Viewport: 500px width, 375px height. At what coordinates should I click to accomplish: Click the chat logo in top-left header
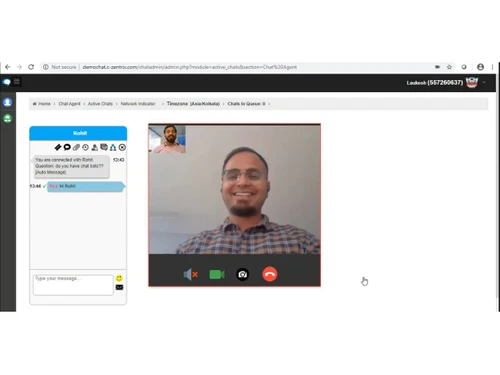tap(6, 82)
